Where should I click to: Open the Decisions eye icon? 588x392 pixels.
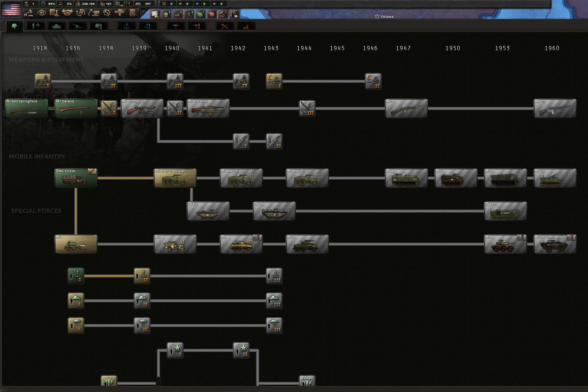click(42, 13)
